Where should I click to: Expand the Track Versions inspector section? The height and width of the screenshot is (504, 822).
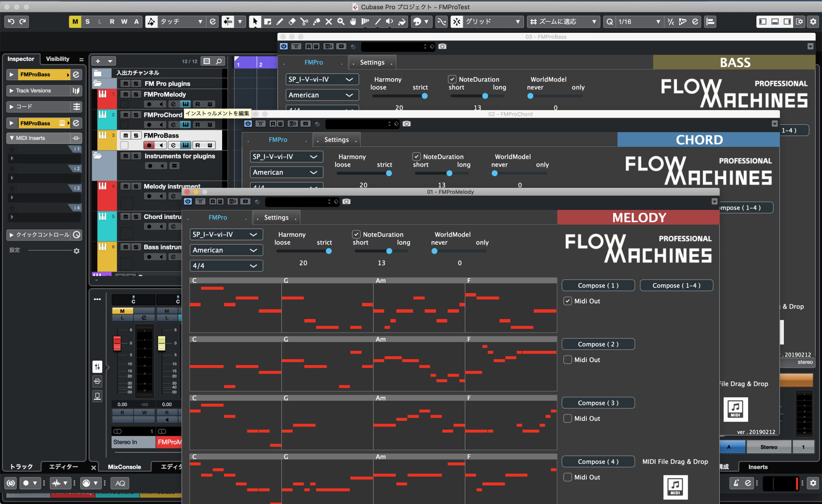(x=12, y=91)
